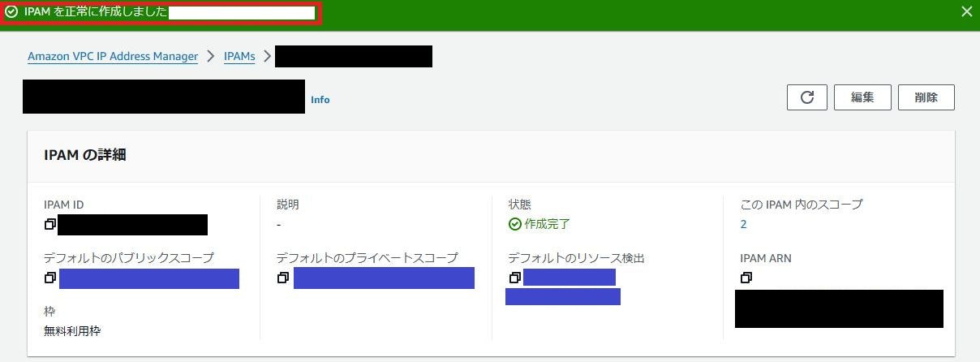Viewport: 980px width, 362px height.
Task: Click the この IPAM 内のスコープ label
Action: pyautogui.click(x=802, y=205)
